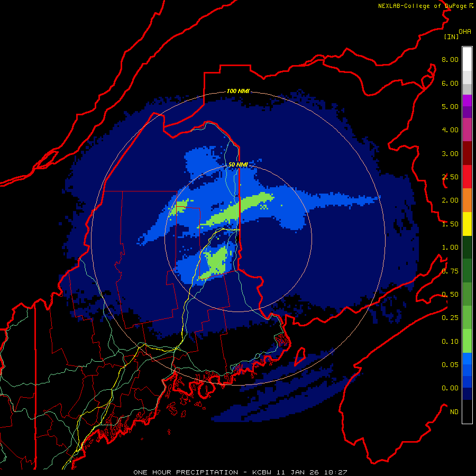Click the OHA product label above legend

pos(465,31)
